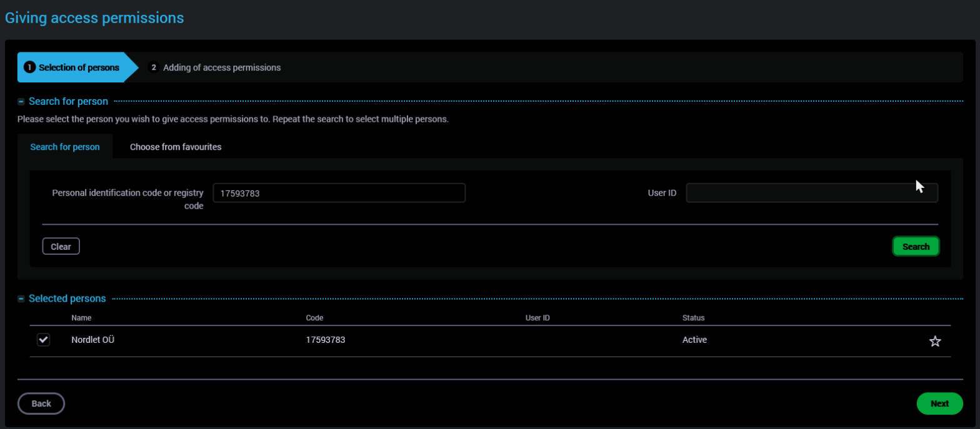Go to step 1 Selection of persons
The width and height of the screenshot is (980, 429).
[x=78, y=67]
